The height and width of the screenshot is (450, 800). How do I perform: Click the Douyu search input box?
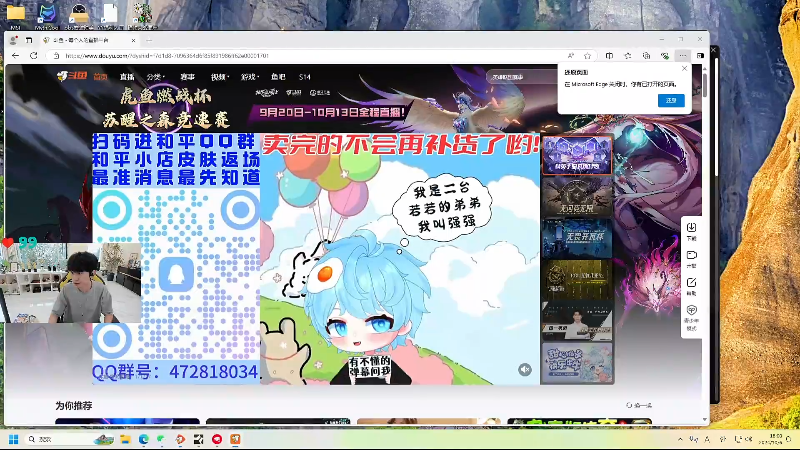pos(521,77)
